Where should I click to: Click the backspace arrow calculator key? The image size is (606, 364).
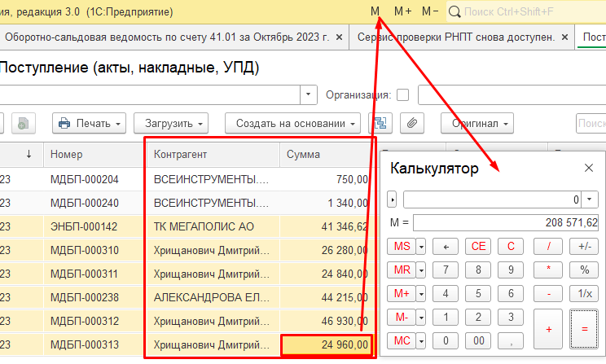pyautogui.click(x=446, y=247)
